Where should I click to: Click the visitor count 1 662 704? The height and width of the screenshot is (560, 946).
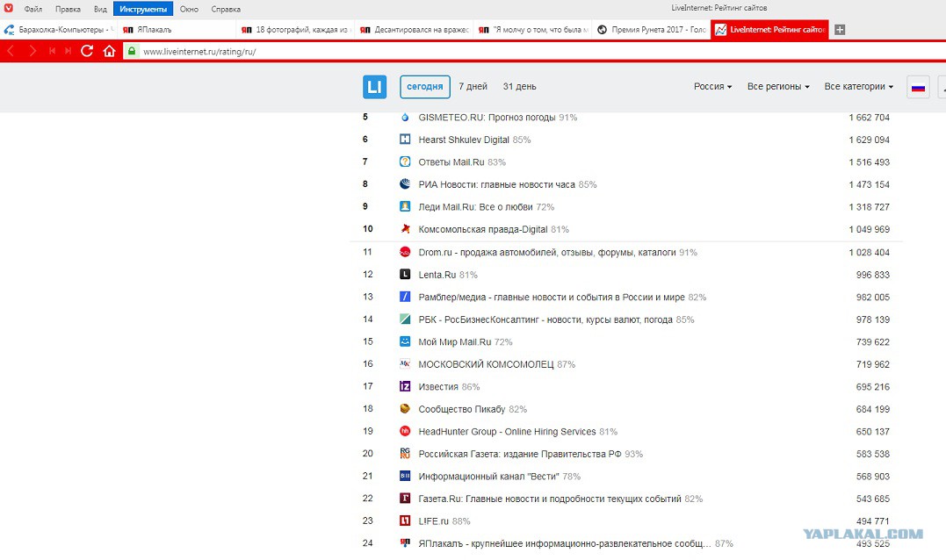[x=870, y=118]
